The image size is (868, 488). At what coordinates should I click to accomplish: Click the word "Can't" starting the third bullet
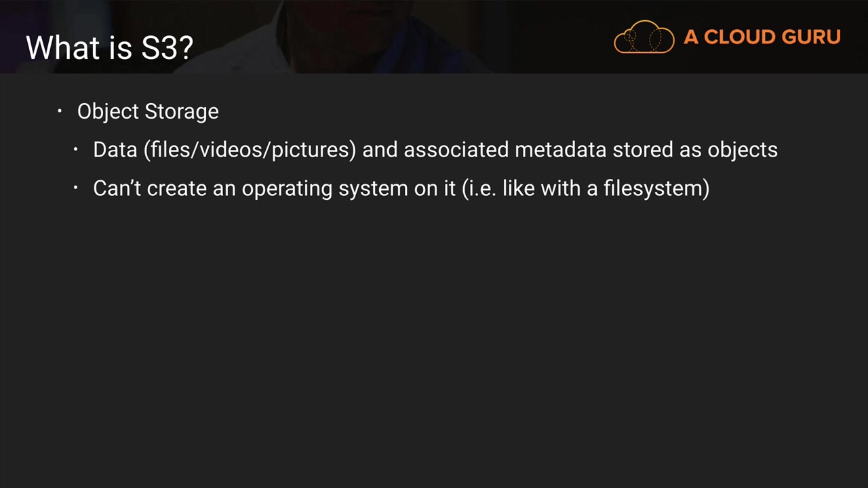pos(117,188)
